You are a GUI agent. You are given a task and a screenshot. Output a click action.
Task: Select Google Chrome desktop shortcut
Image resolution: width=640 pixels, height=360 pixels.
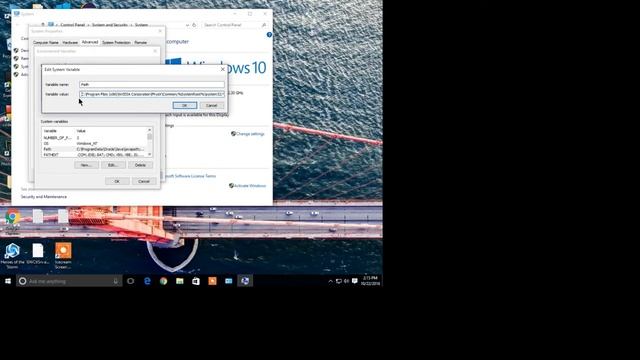(12, 221)
